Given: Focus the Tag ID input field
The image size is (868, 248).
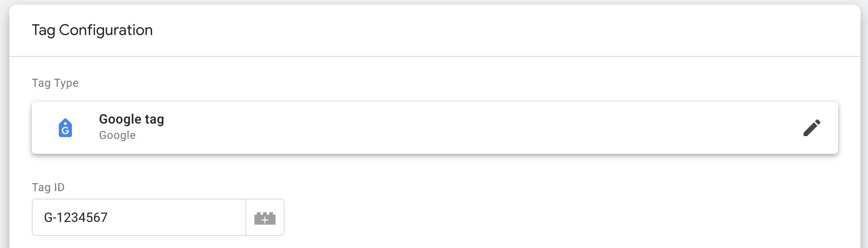Looking at the screenshot, I should 139,217.
